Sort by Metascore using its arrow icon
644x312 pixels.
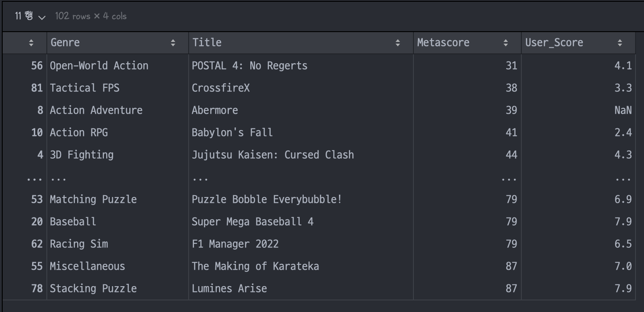click(x=506, y=43)
